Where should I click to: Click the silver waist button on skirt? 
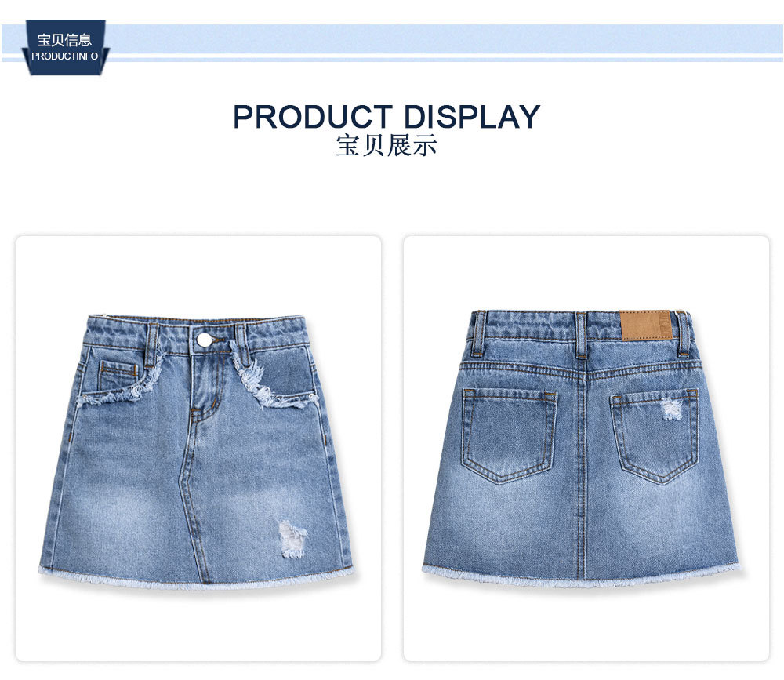tap(204, 340)
